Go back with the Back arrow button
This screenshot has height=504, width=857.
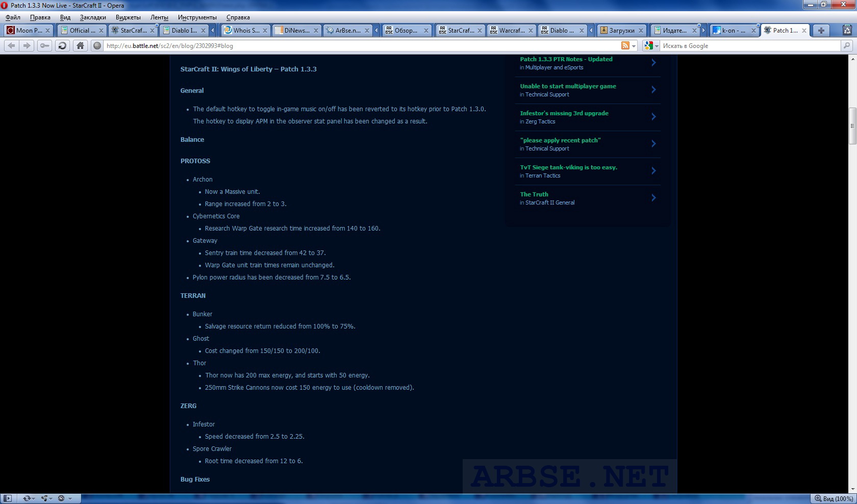click(11, 45)
